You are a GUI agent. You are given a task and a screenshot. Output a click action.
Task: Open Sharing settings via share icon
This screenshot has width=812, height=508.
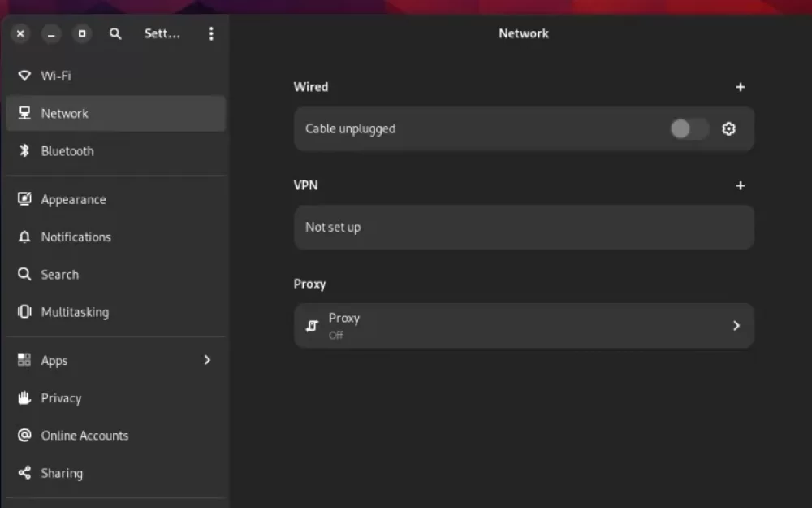[24, 473]
